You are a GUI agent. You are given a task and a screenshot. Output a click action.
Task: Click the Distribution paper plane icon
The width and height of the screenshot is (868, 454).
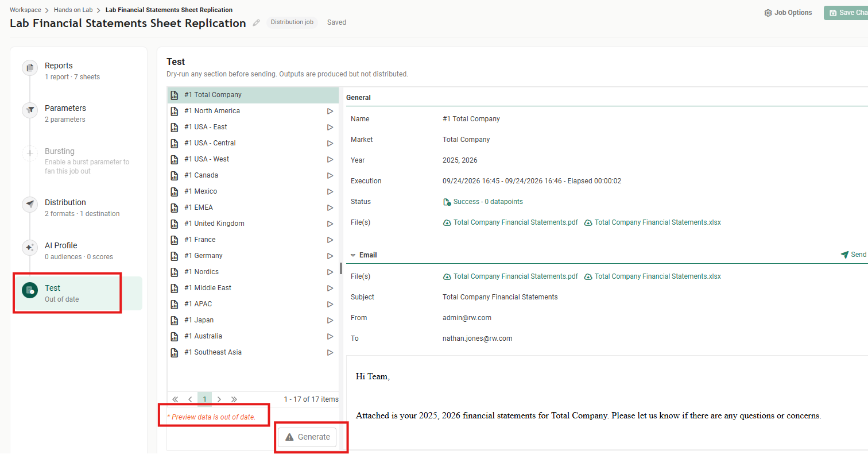point(30,205)
